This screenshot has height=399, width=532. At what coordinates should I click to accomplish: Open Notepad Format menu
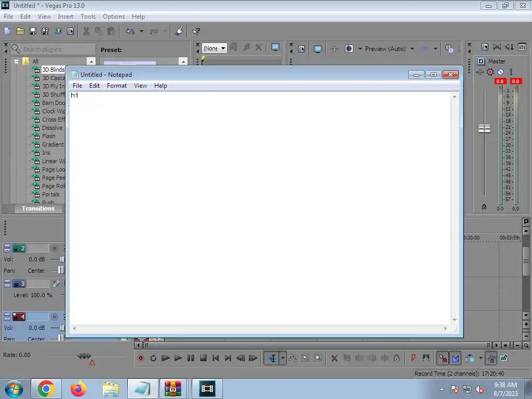click(117, 86)
